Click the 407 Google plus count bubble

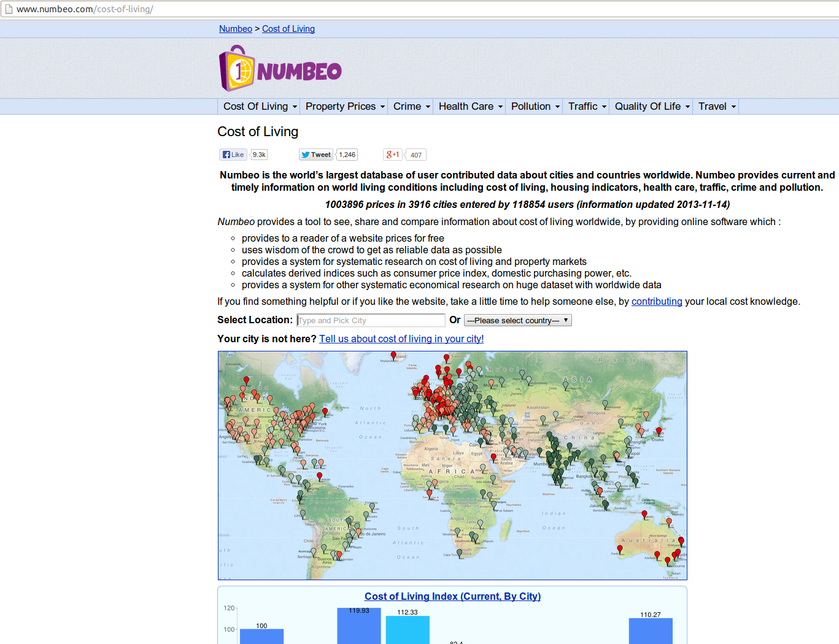click(416, 155)
